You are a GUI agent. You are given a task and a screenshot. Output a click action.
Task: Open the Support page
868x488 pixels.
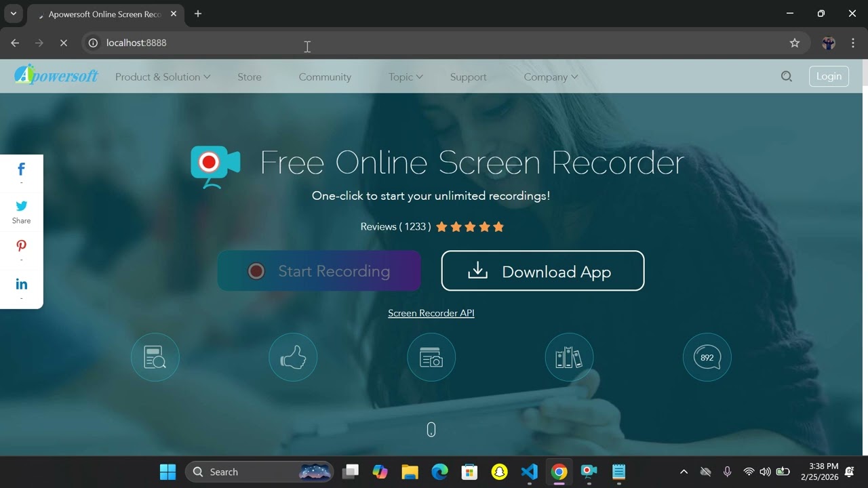(x=469, y=77)
